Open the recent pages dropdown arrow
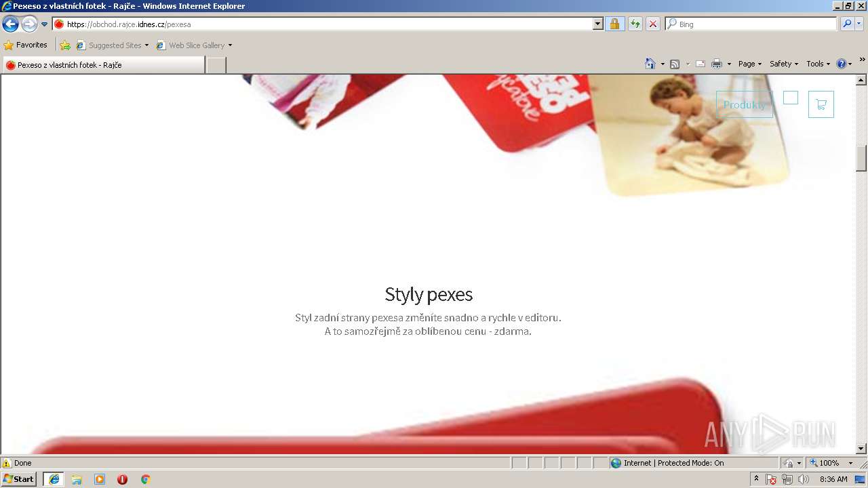Image resolution: width=868 pixels, height=488 pixels. (45, 24)
